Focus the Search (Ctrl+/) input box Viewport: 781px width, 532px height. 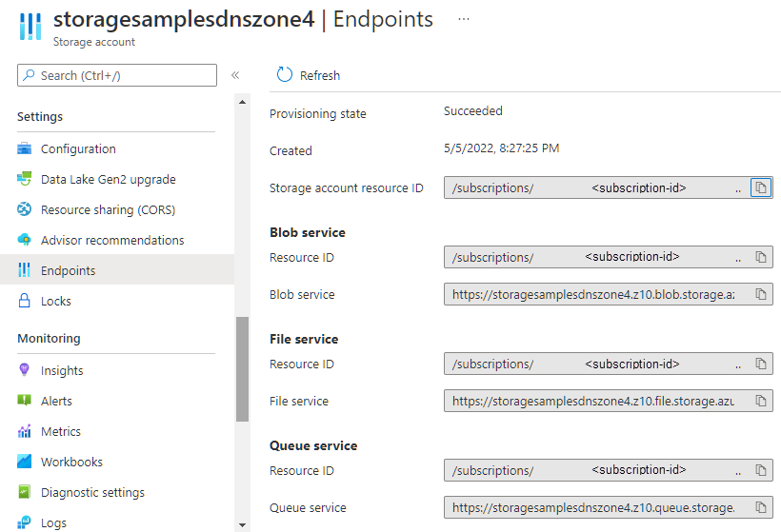(x=117, y=75)
